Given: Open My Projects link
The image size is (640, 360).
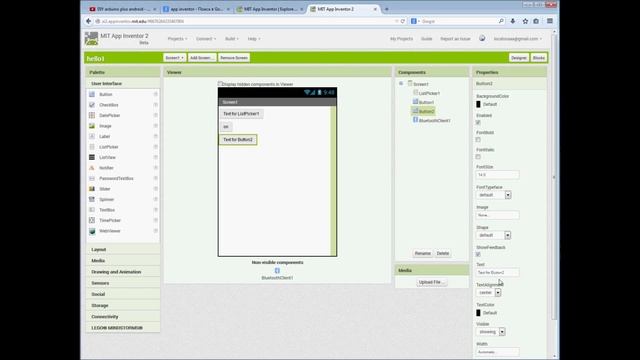Looking at the screenshot, I should pyautogui.click(x=401, y=39).
